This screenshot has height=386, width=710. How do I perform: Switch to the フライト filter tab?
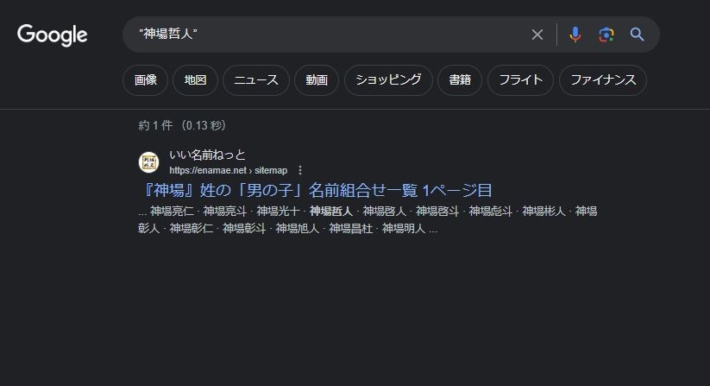tap(521, 80)
